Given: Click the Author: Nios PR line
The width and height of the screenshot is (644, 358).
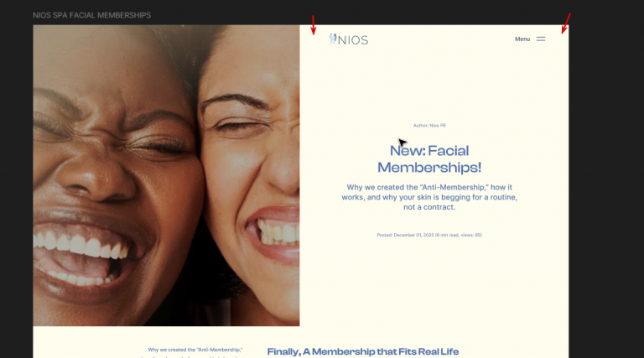Looking at the screenshot, I should 429,126.
